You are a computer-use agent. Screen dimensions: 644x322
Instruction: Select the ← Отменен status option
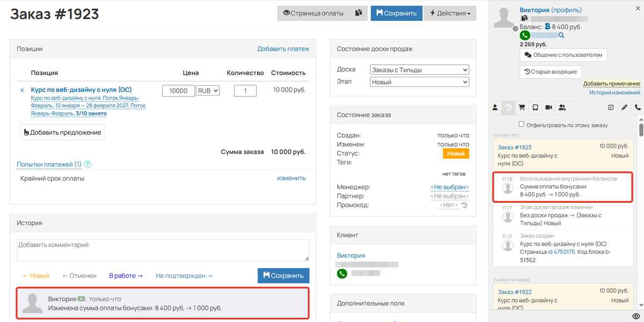point(79,275)
